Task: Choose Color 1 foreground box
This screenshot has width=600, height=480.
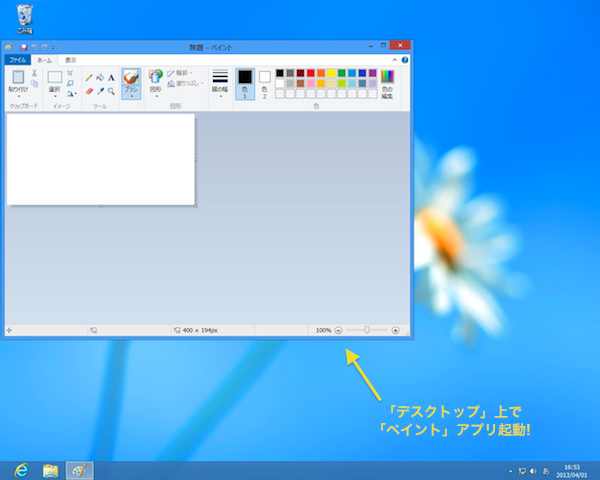Action: pyautogui.click(x=245, y=84)
